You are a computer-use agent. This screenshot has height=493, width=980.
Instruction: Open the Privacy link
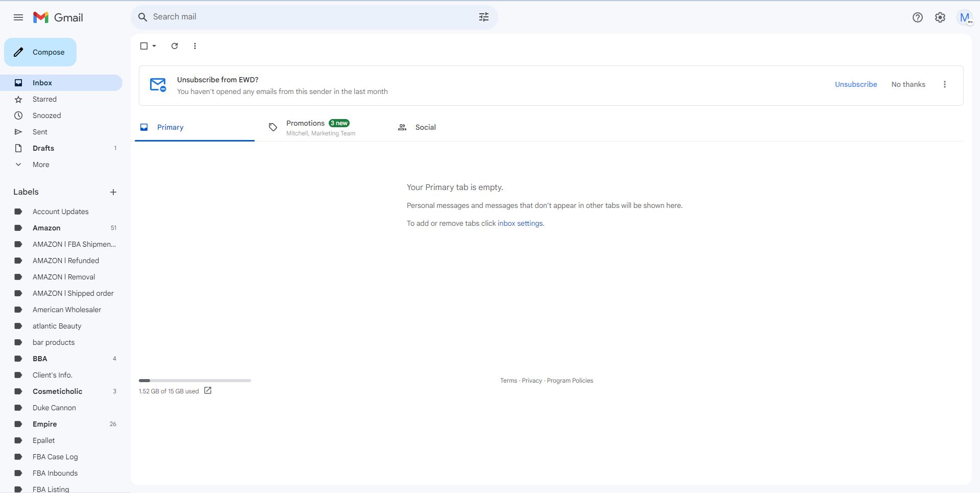coord(532,381)
